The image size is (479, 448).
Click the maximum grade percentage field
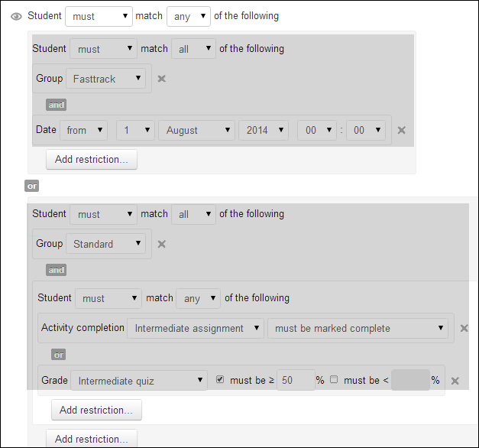pos(410,380)
